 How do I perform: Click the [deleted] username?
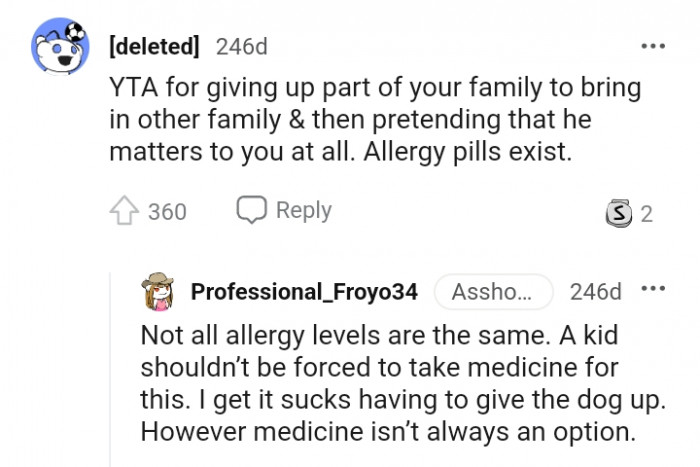pos(153,46)
